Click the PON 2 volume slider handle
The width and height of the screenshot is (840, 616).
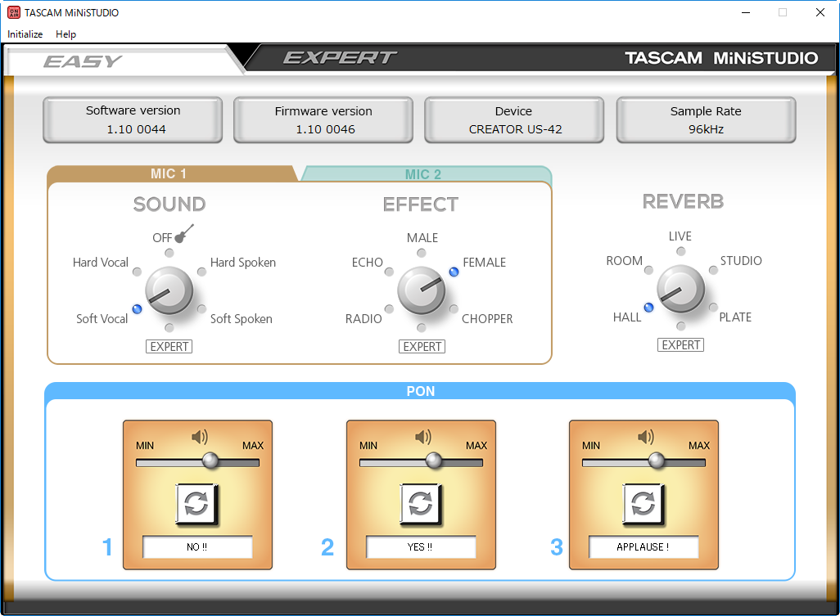434,461
